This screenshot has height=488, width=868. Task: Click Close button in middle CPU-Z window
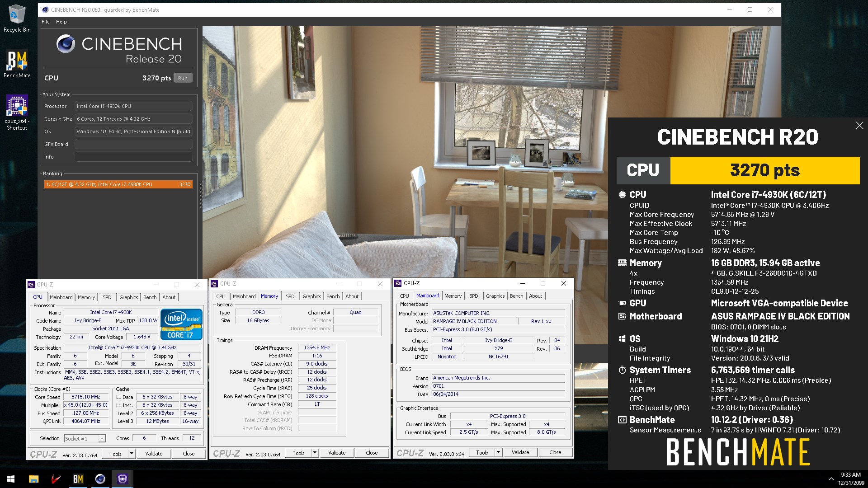point(372,453)
